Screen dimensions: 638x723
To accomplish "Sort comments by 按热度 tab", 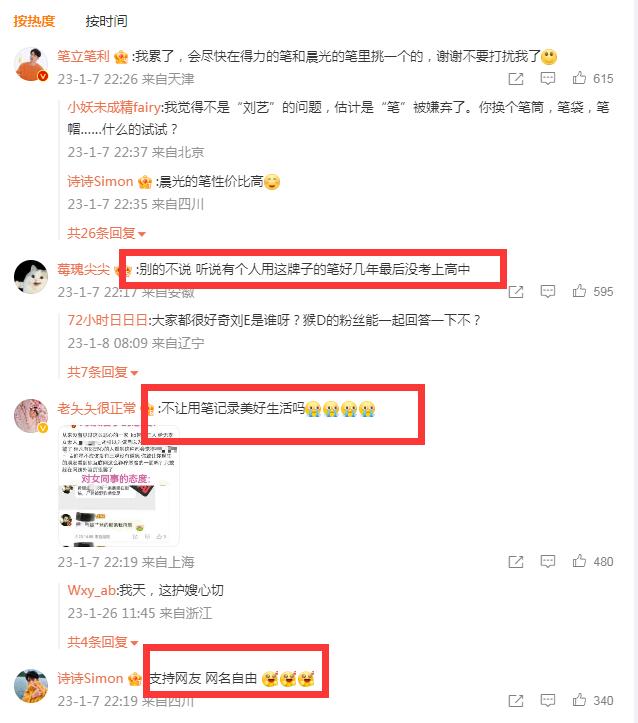I will pyautogui.click(x=34, y=21).
